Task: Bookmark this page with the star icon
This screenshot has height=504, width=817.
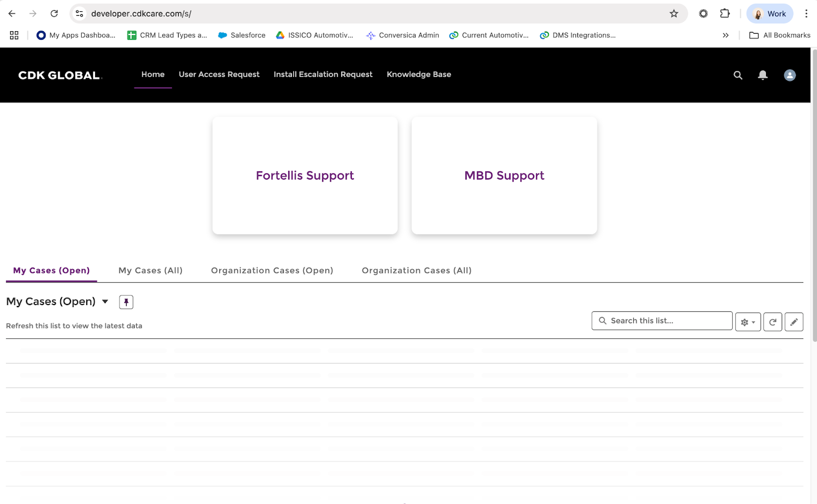Action: tap(674, 14)
